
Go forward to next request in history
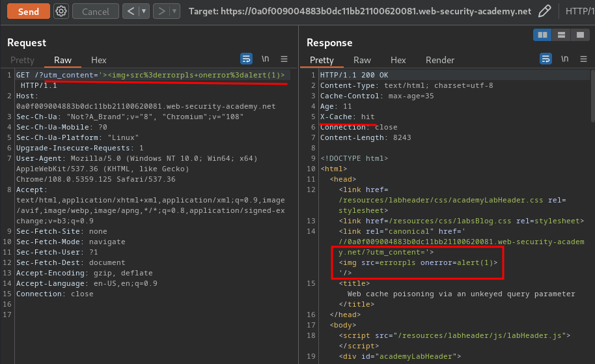pyautogui.click(x=161, y=11)
